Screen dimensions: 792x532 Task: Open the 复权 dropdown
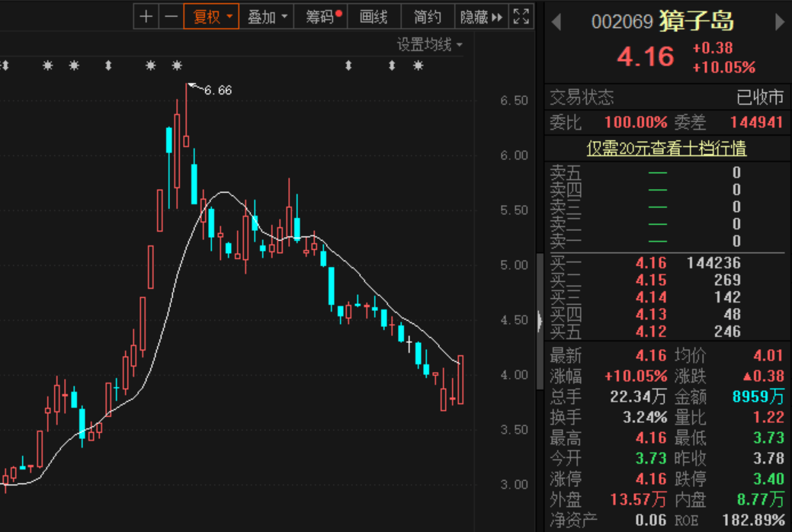(211, 17)
